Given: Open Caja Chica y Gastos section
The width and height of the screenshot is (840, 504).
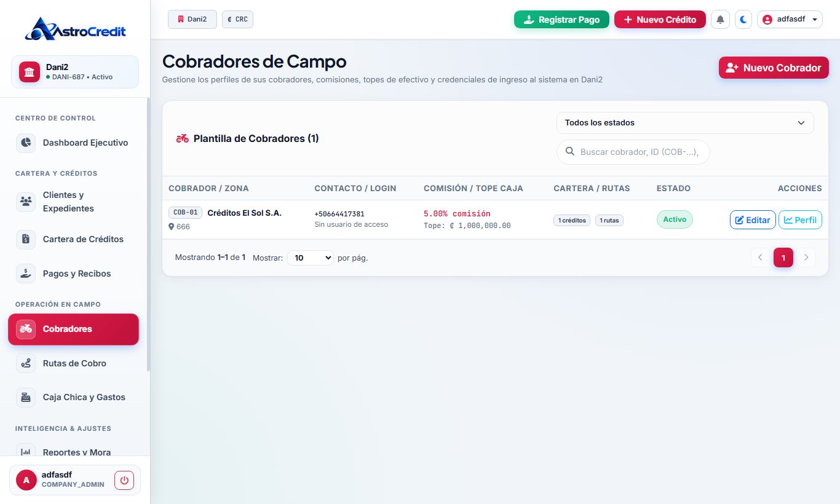Looking at the screenshot, I should click(73, 397).
